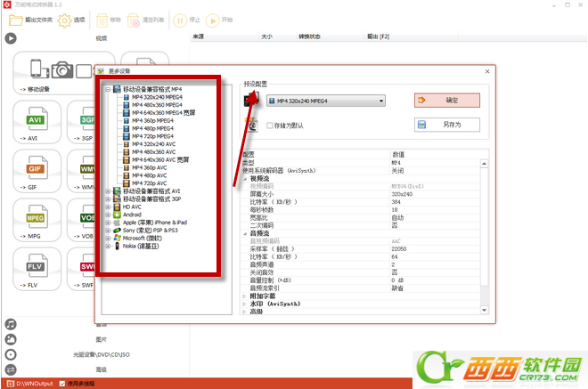Select MP4 480x360 MPEG4 preset
588x389 pixels.
pyautogui.click(x=157, y=105)
